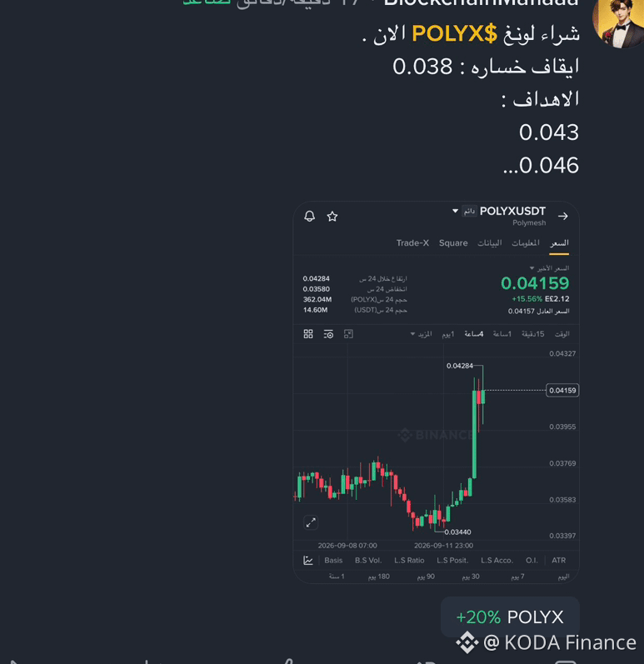The height and width of the screenshot is (664, 644).
Task: Click the POLYX$ cashtag link
Action: [454, 33]
